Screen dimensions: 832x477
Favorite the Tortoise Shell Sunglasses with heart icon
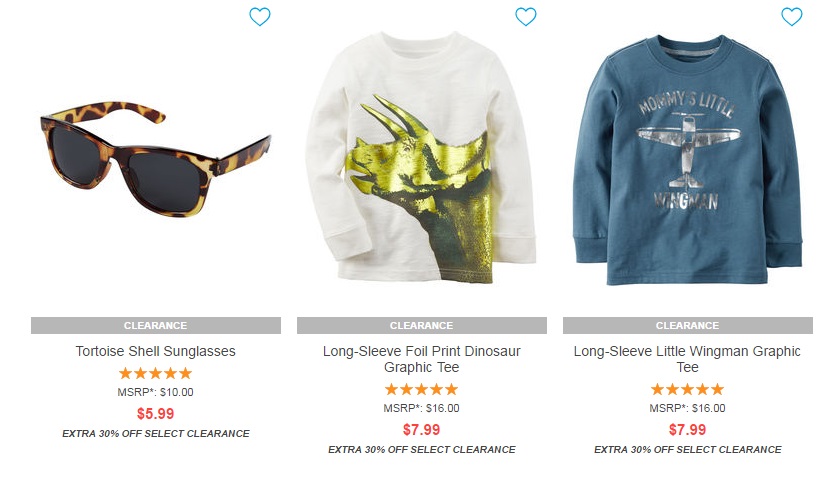(x=260, y=17)
